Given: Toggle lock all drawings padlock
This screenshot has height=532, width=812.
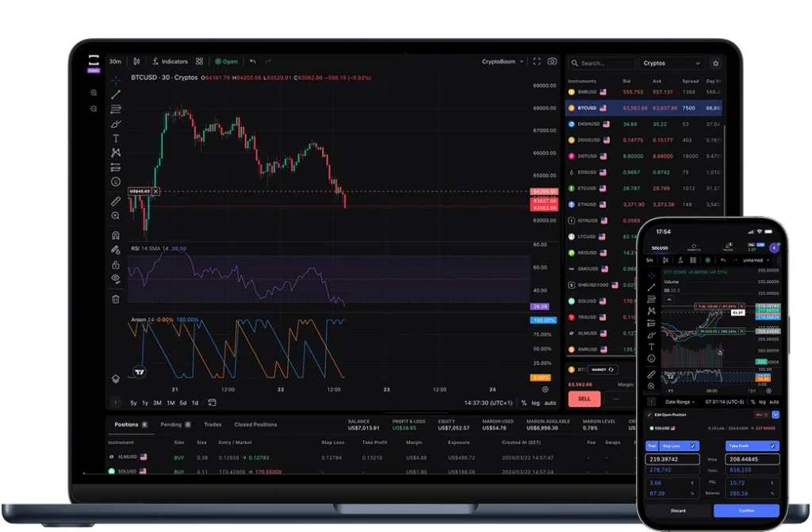Looking at the screenshot, I should pyautogui.click(x=116, y=264).
